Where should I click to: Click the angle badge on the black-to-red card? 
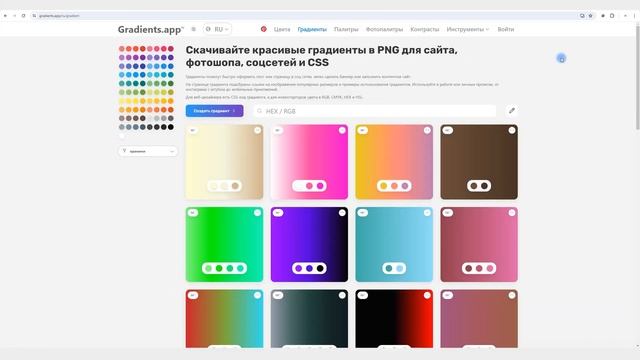tap(362, 295)
